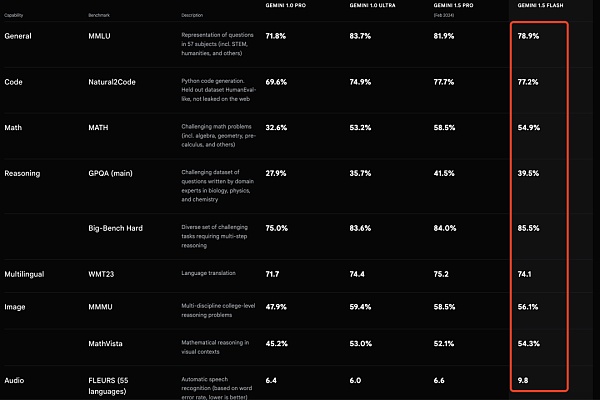
Task: Select the 9.8 FLEURS score
Action: tap(522, 380)
